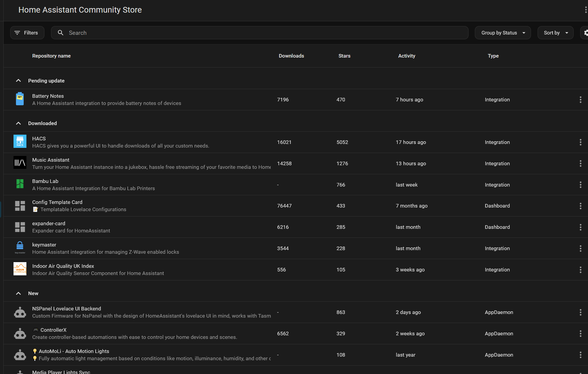Open three-dot menu for expander-card

[x=580, y=227]
